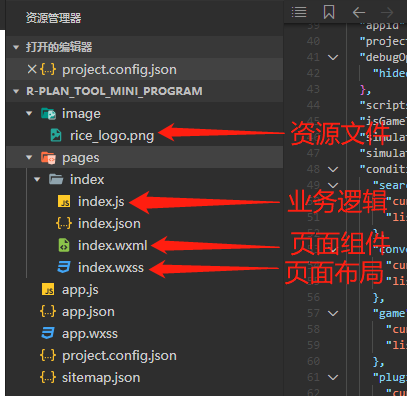
Task: Click the outline list icon in editor toolbar
Action: tap(299, 12)
